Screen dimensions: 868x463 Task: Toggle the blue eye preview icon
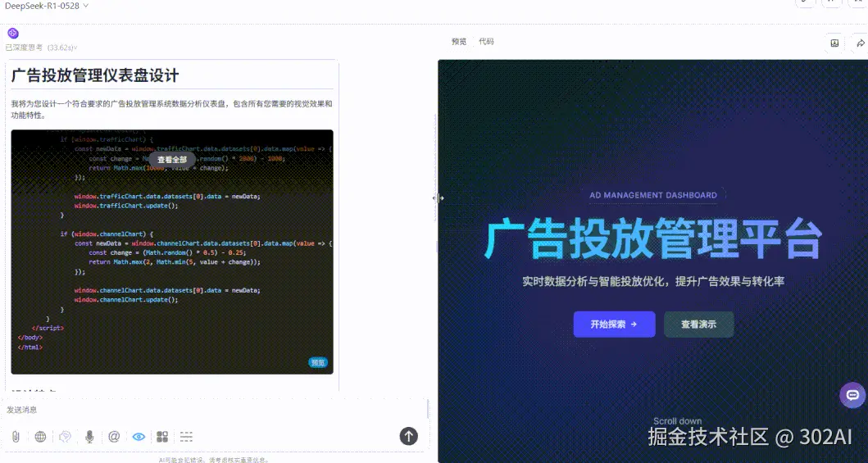139,437
